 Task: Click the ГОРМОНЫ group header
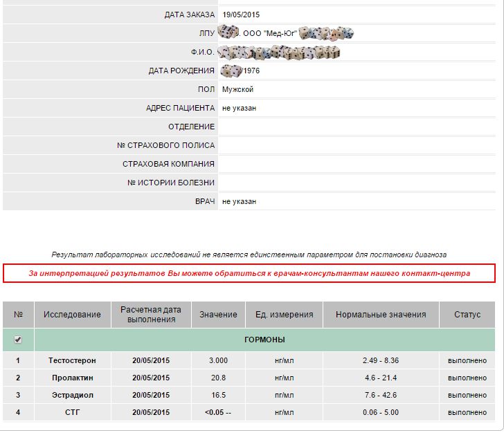(264, 340)
